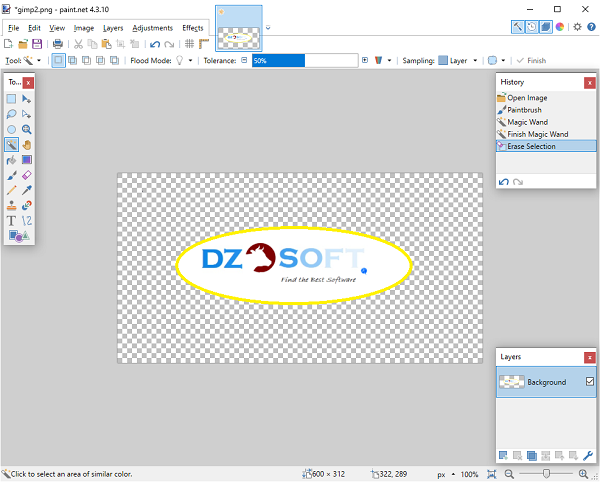Select the Gradient tool
The width and height of the screenshot is (600, 482).
(26, 160)
